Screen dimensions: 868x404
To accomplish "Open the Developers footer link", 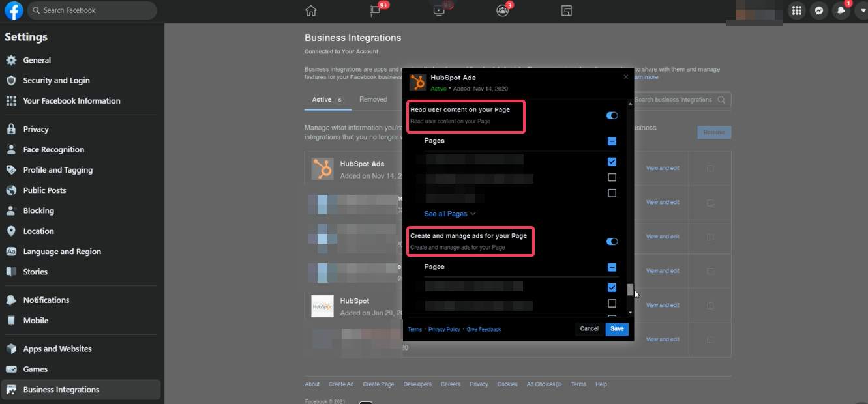I will [x=417, y=384].
